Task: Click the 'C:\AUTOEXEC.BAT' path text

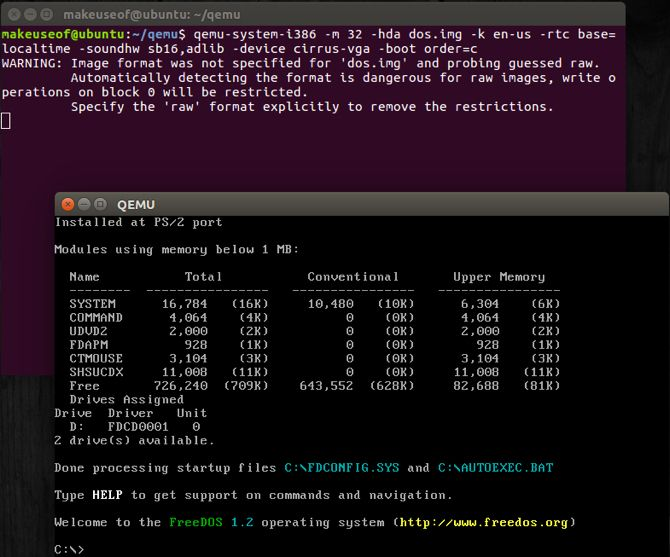Action: coord(495,468)
